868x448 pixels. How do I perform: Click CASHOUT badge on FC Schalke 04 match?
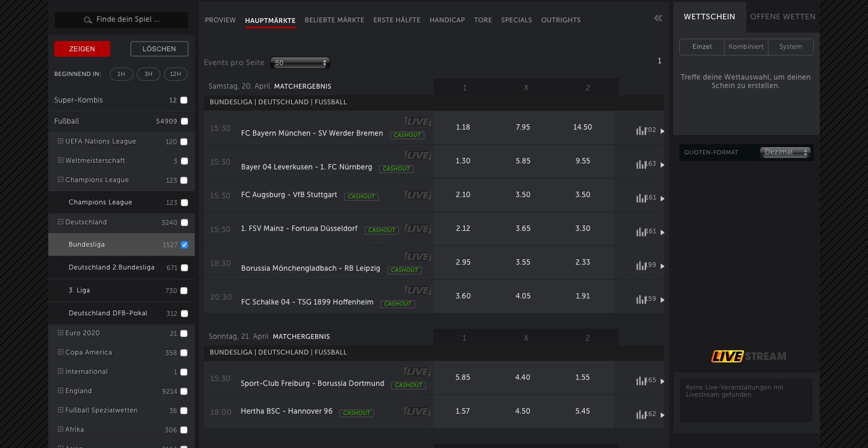coord(398,304)
